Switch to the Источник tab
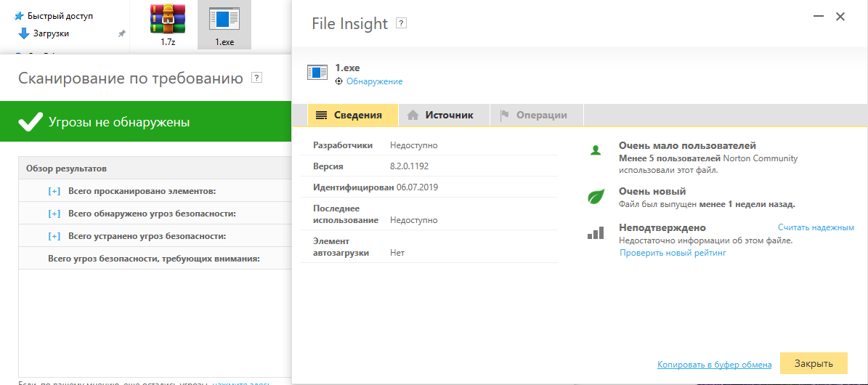This screenshot has height=385, width=868. point(443,115)
